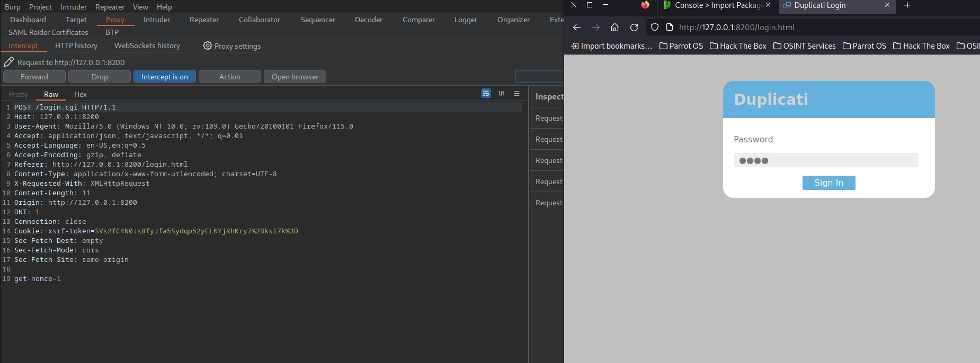Toggle word wrap icon in request editor
980x363 pixels.
pos(486,94)
